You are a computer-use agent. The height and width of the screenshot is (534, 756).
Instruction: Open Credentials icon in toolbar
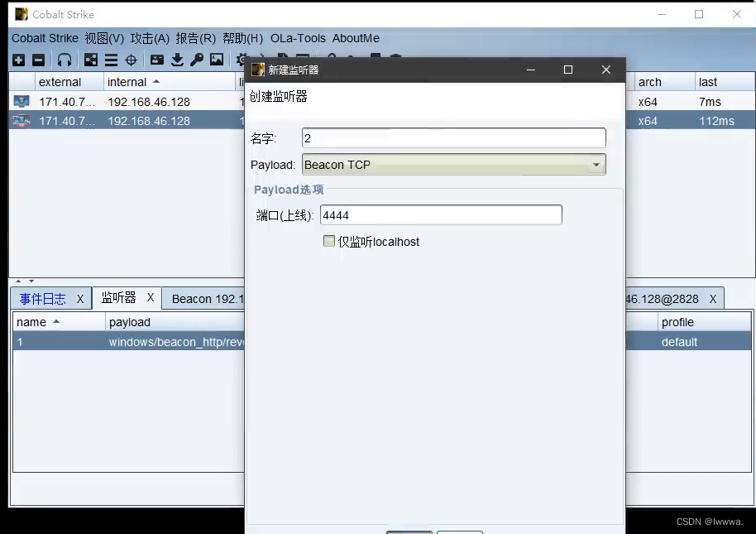pos(157,60)
